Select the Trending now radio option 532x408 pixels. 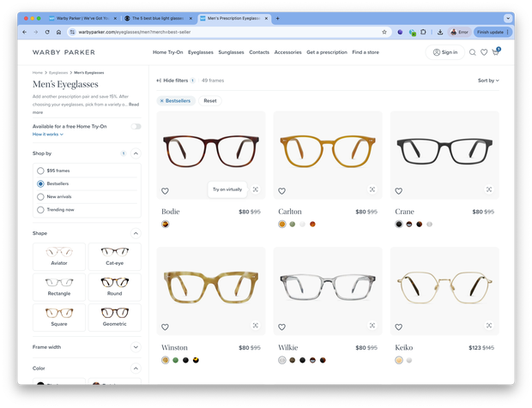point(41,209)
